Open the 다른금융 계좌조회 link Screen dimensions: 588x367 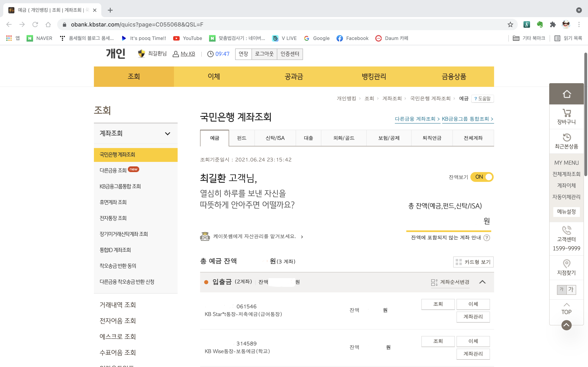tap(417, 119)
